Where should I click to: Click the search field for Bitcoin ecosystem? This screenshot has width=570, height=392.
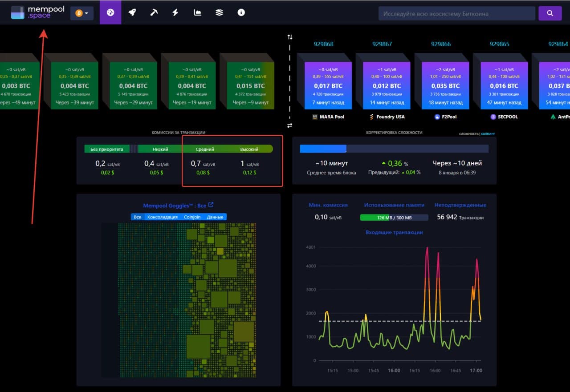coord(457,13)
